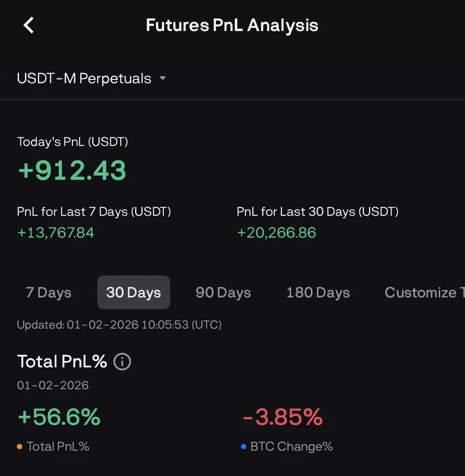465x476 pixels.
Task: Expand the caret beside USDT-M Perpetuals
Action: point(163,78)
